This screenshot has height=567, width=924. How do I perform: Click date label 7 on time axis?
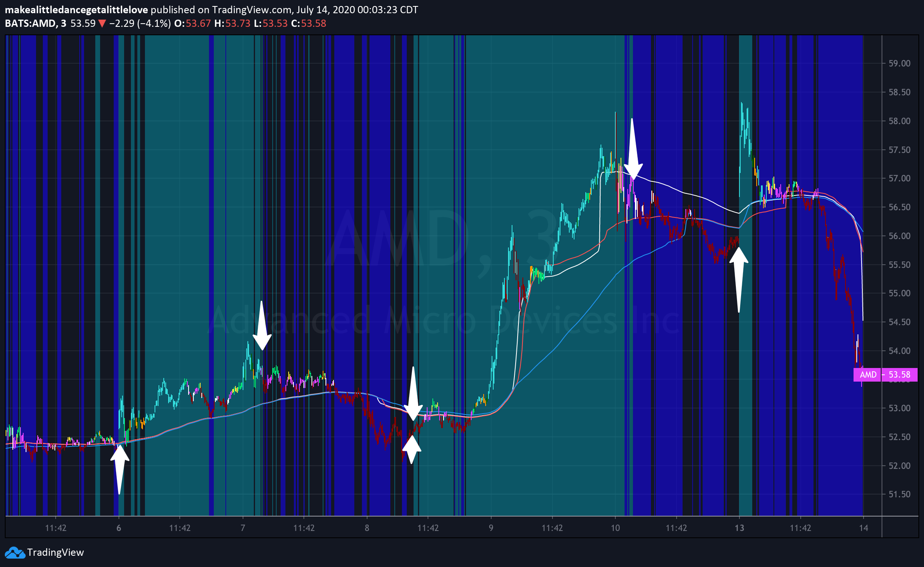click(x=243, y=528)
